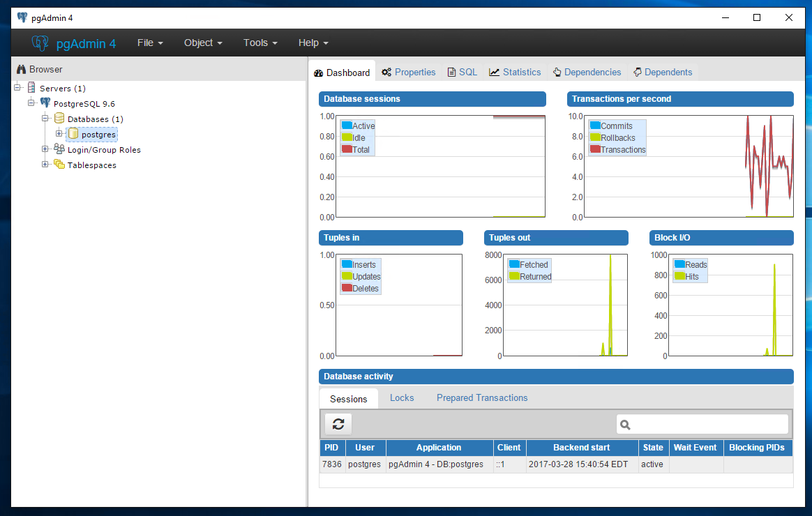Sort by the User column header
Viewport: 812px width, 516px height.
[365, 448]
